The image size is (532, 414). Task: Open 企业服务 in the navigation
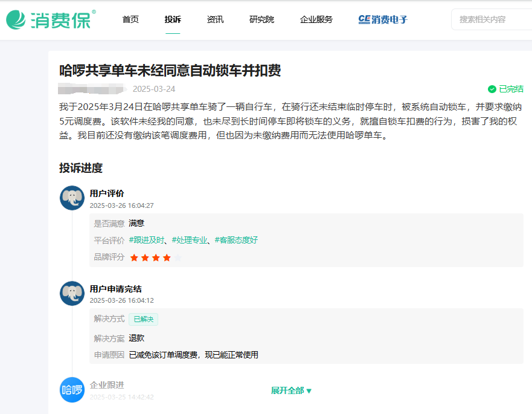click(316, 20)
